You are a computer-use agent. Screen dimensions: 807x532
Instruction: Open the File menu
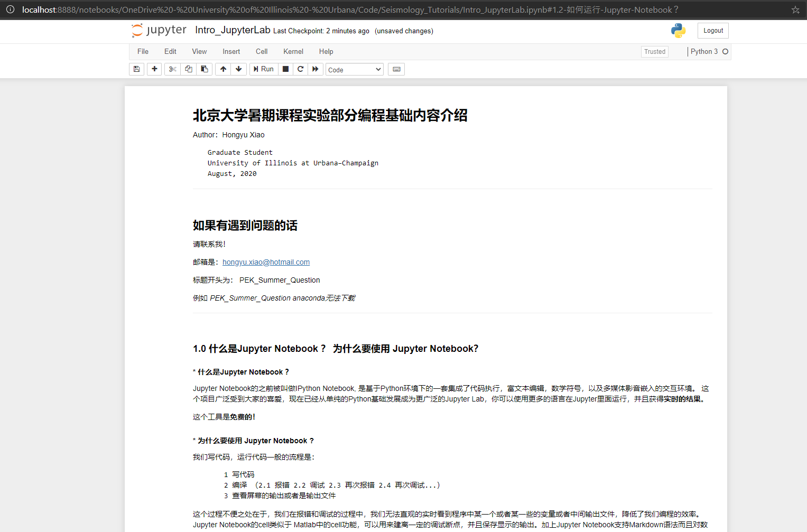pyautogui.click(x=143, y=51)
